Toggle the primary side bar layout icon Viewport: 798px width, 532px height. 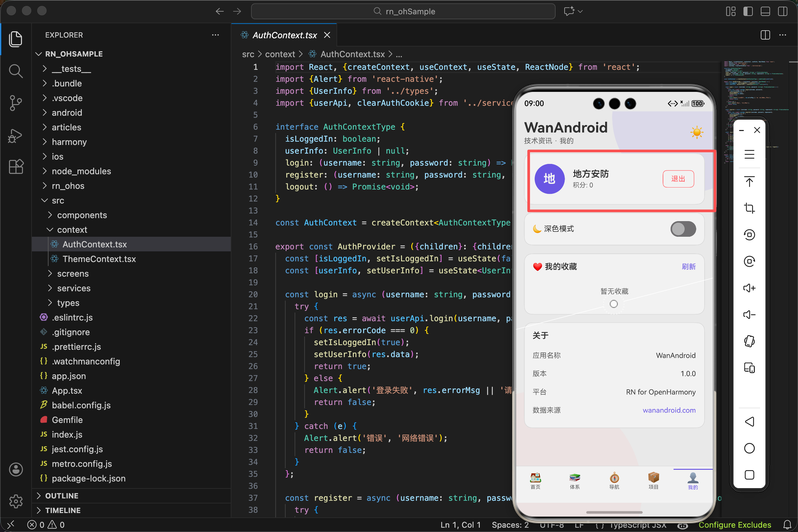click(x=748, y=11)
